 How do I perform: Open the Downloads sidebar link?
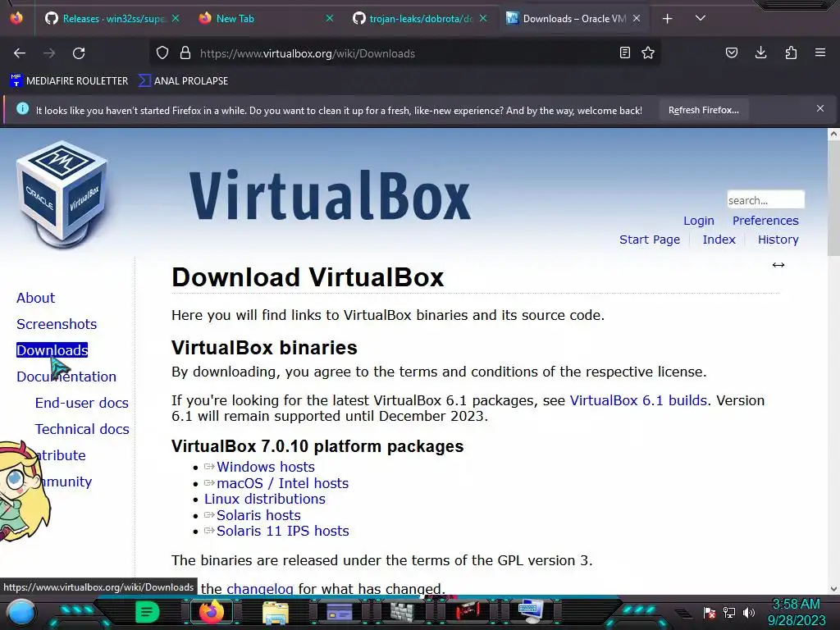click(52, 350)
